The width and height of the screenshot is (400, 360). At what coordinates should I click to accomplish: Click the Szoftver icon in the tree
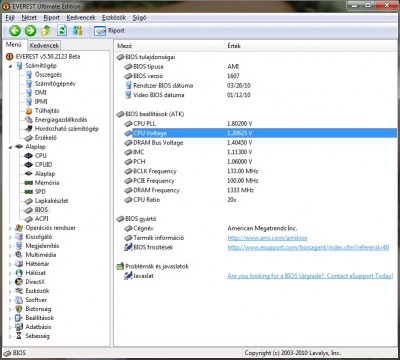[19, 300]
